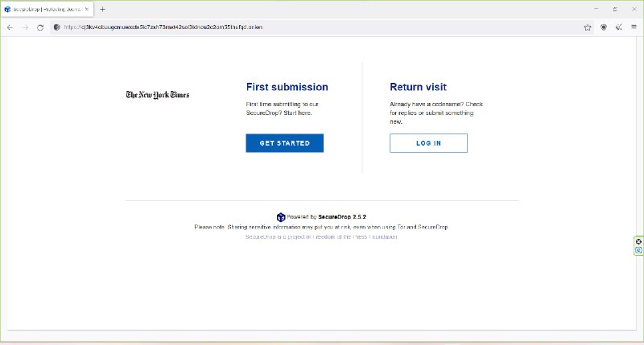Click the browser back arrow
The height and width of the screenshot is (345, 644).
tap(10, 27)
